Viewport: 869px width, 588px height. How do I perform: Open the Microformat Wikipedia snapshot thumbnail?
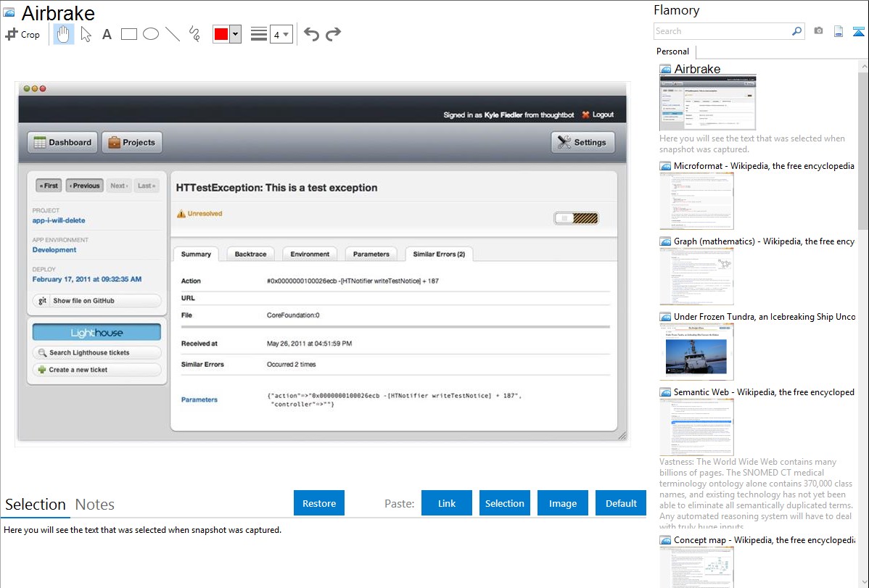click(x=696, y=201)
